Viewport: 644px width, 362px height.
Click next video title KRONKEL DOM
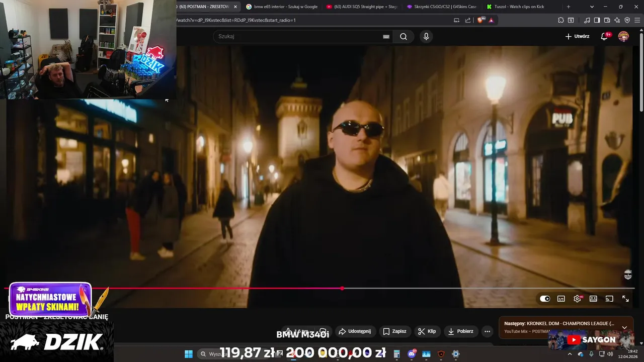[570, 323]
